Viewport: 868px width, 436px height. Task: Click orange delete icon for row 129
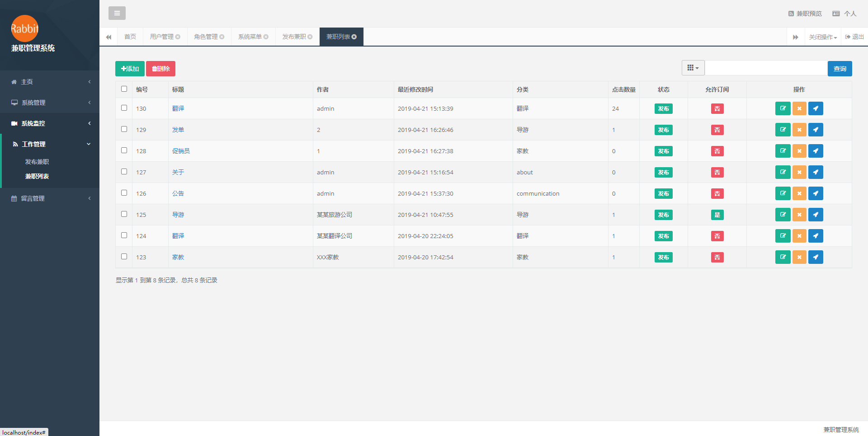click(799, 130)
